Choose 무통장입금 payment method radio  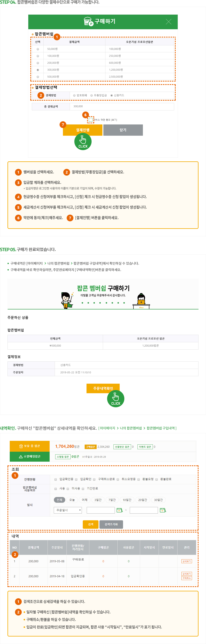pyautogui.click(x=92, y=95)
